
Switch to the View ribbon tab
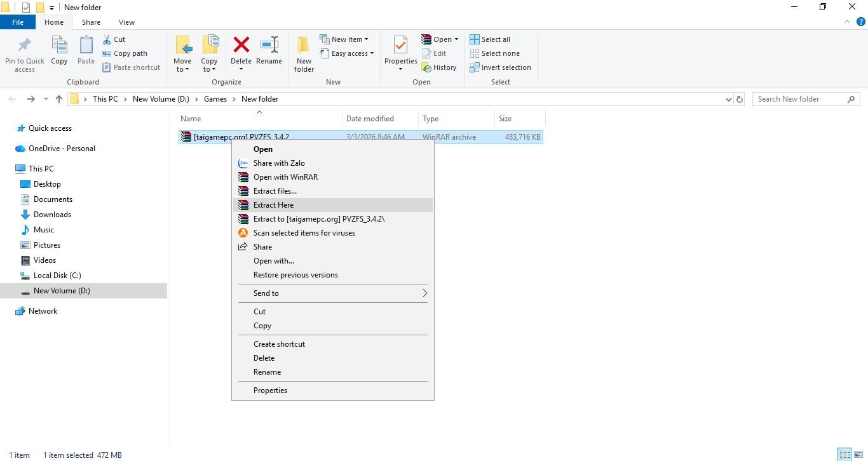(126, 22)
